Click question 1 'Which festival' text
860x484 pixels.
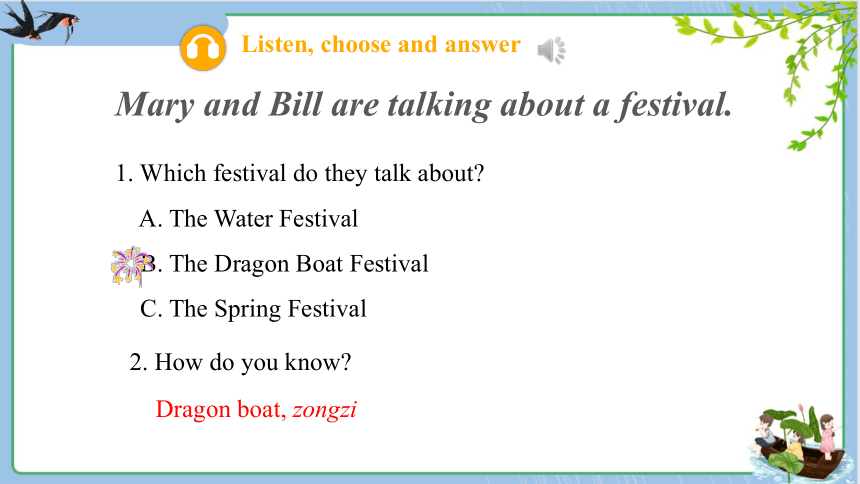pos(300,174)
